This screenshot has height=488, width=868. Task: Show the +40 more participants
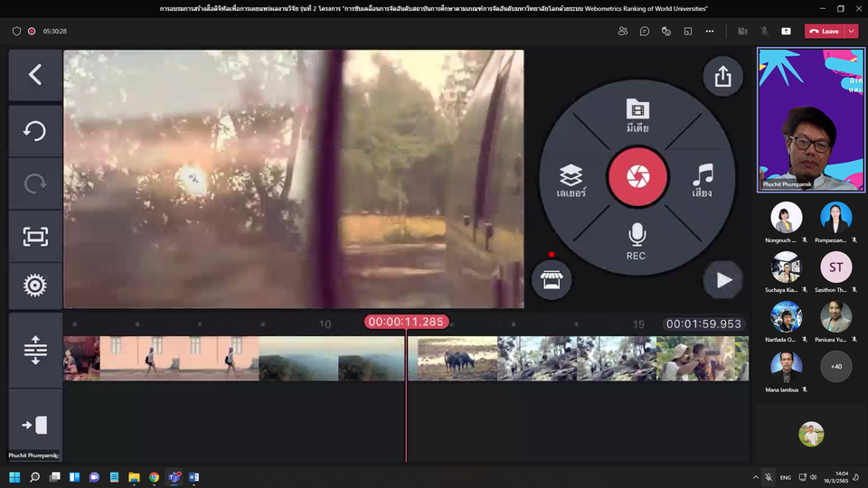coord(835,366)
